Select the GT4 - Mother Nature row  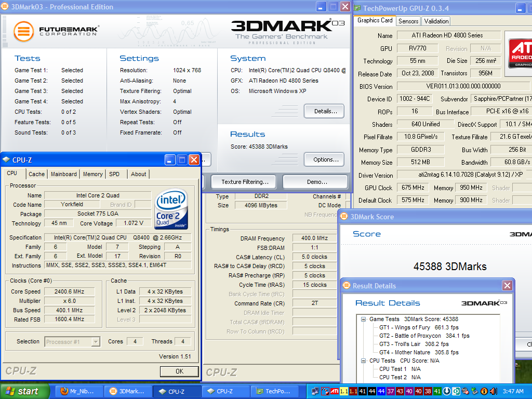[x=419, y=353]
